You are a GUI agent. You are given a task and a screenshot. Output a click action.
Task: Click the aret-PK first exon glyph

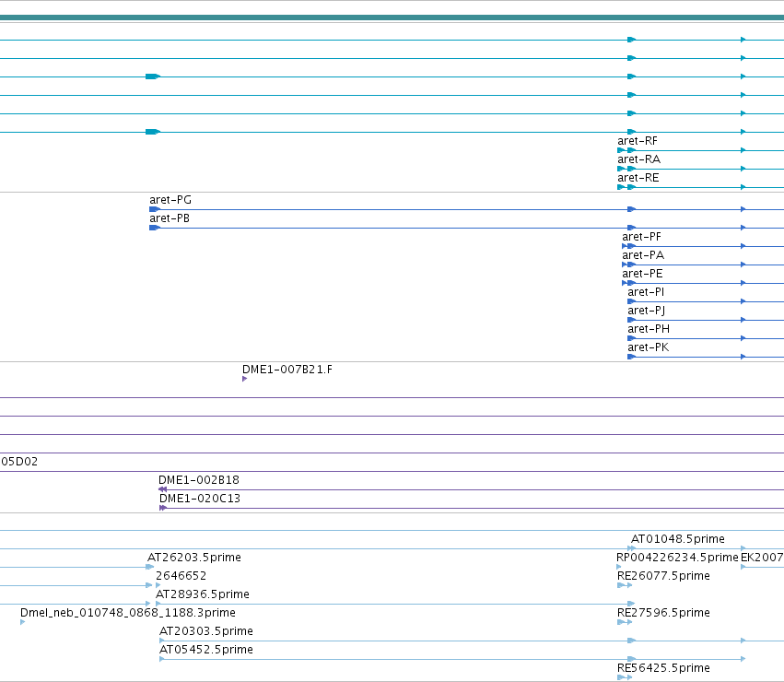[631, 357]
